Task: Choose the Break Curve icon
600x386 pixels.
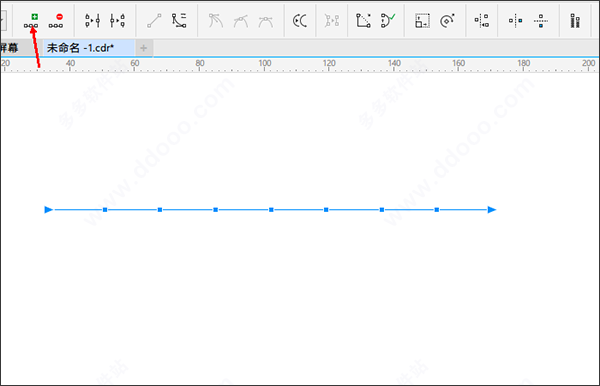Action: point(117,21)
